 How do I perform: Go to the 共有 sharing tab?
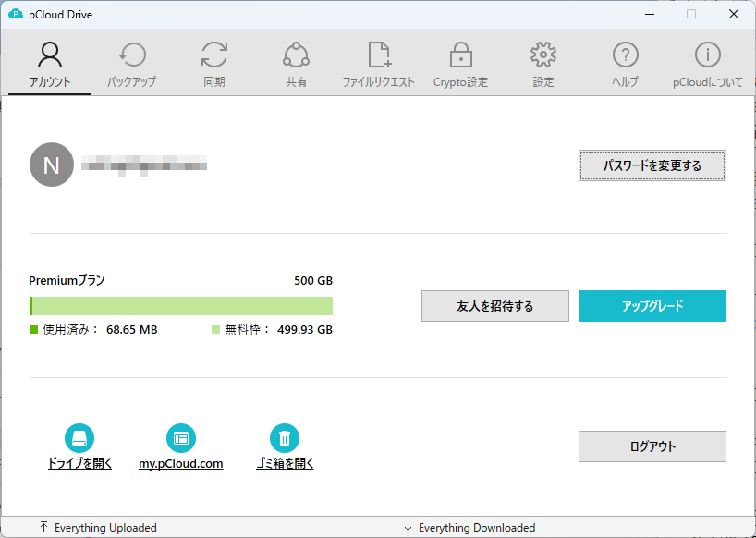[x=296, y=64]
